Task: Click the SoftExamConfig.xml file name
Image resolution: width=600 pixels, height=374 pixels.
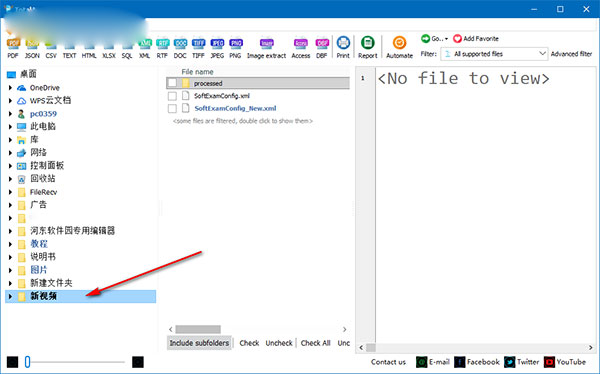Action: coord(222,96)
